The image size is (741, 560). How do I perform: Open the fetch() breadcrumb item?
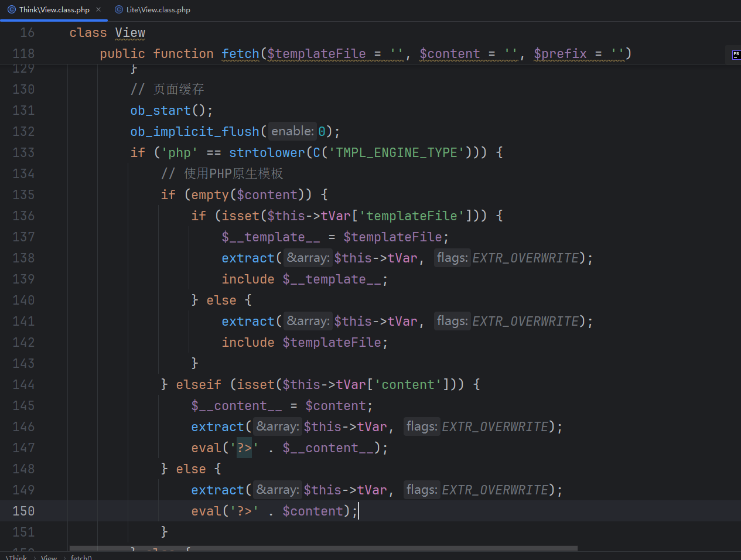pyautogui.click(x=81, y=557)
